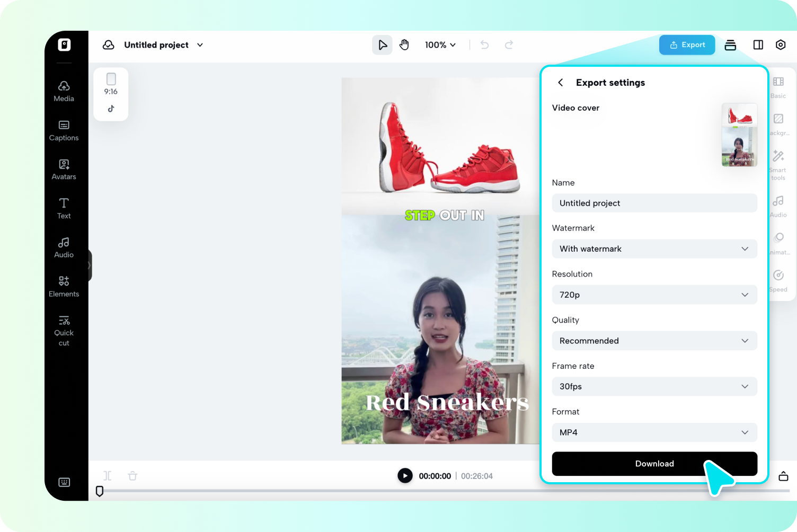This screenshot has height=532, width=797.
Task: Activate the hand pan tool
Action: point(404,45)
